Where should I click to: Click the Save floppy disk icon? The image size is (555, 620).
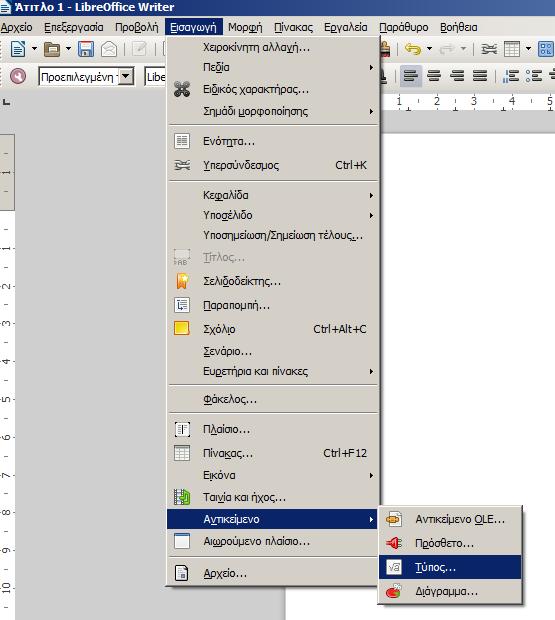[x=86, y=49]
